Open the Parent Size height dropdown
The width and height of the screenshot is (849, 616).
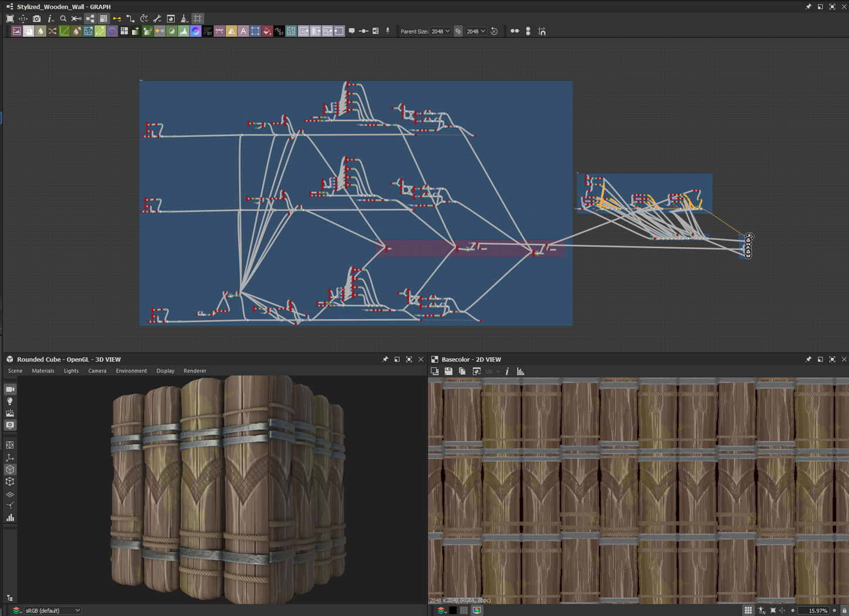476,32
